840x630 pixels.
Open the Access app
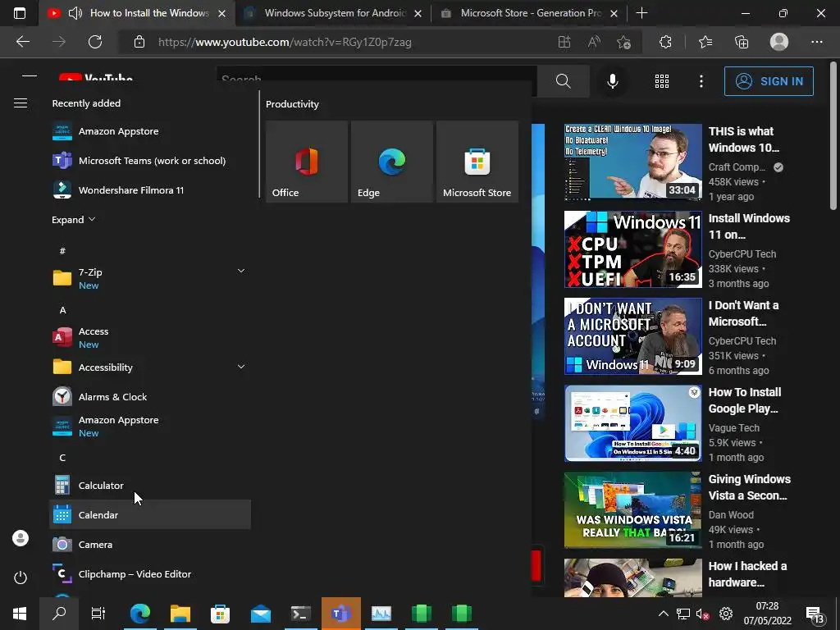(x=150, y=337)
